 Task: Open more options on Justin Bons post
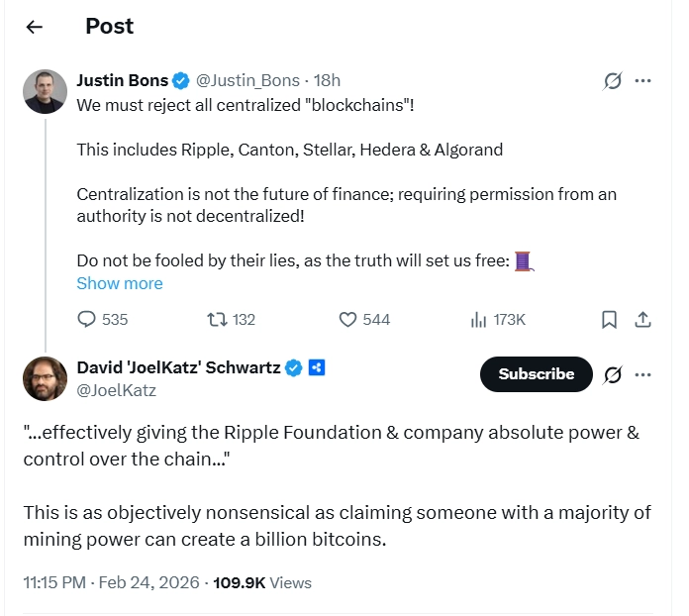point(643,81)
